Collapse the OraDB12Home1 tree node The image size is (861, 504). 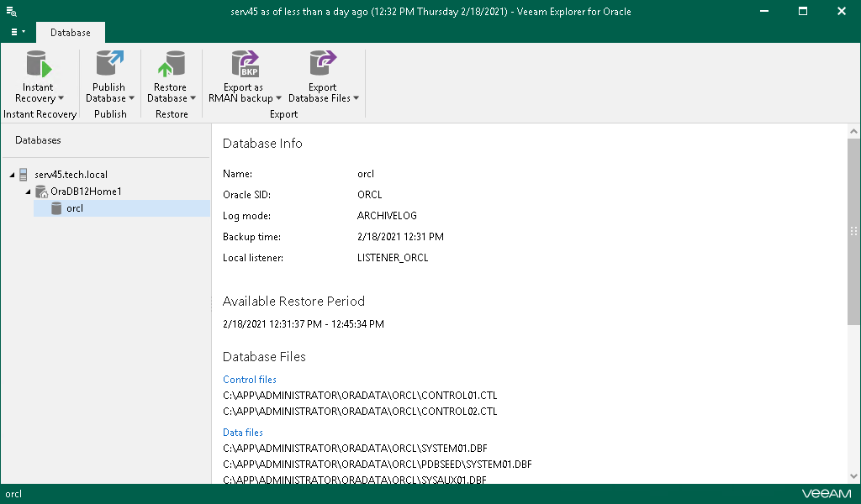(28, 192)
